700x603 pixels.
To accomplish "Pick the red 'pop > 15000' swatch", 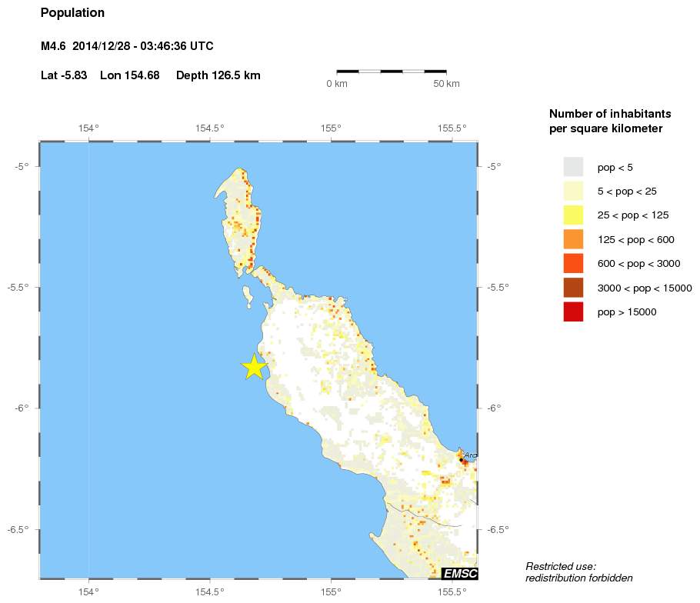I will coord(573,311).
